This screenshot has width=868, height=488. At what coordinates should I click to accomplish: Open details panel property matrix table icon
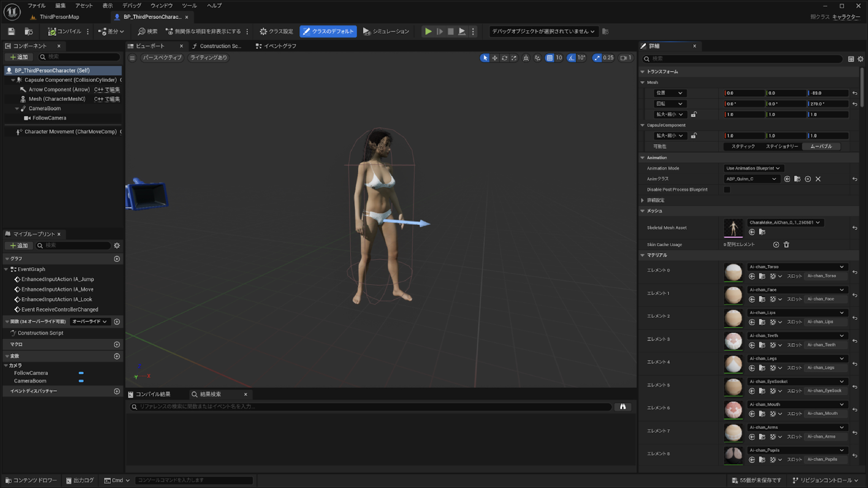[851, 59]
